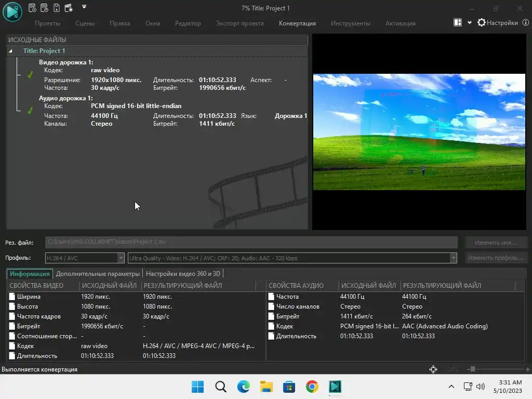This screenshot has width=532, height=399.
Task: Click page icon beside video Битрейт row
Action: point(12,326)
